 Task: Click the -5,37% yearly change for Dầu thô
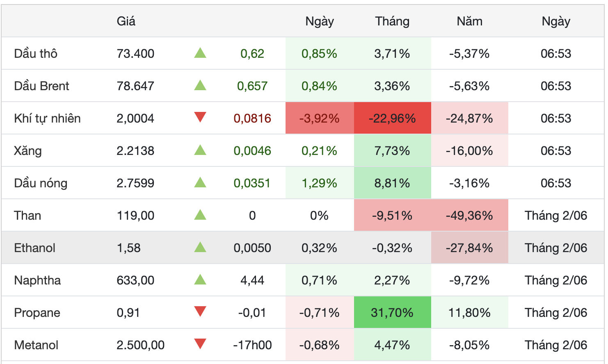(x=469, y=54)
